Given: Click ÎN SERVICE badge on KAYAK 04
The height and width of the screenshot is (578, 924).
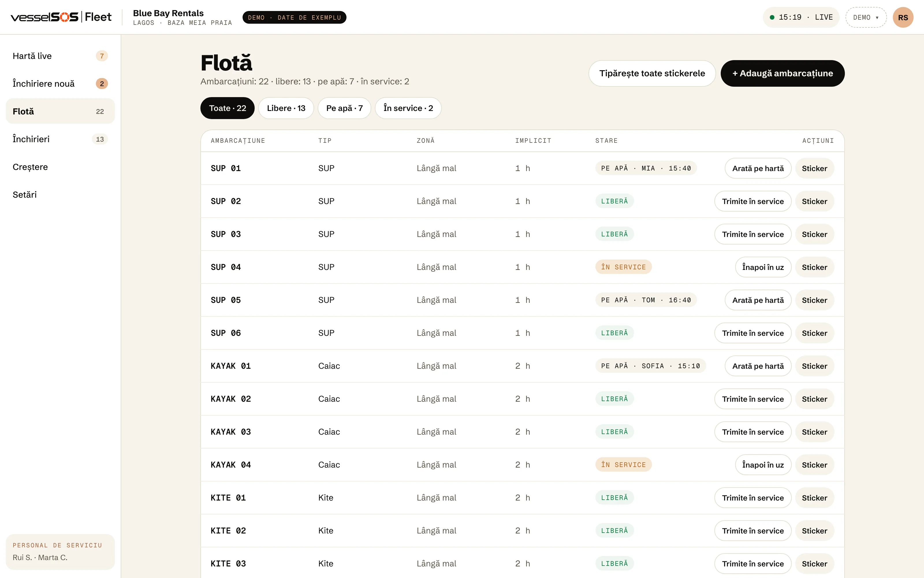Looking at the screenshot, I should pyautogui.click(x=623, y=465).
